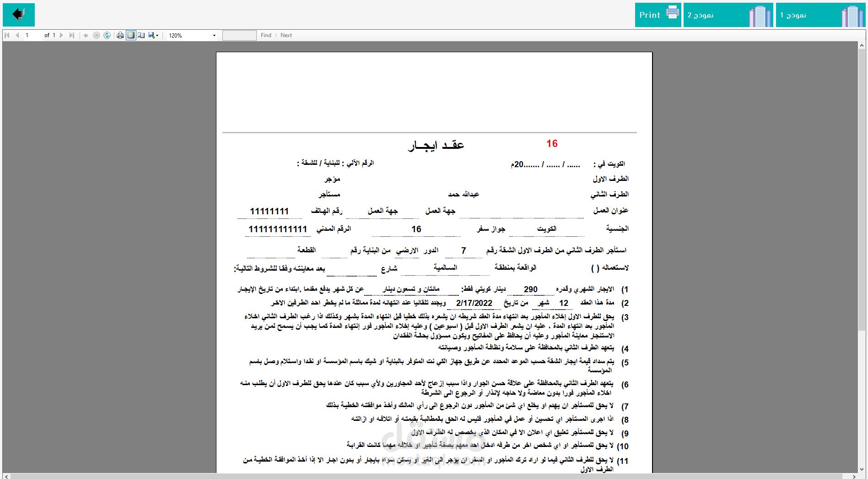
Task: Click the vertical scrollbar up arrow
Action: click(862, 45)
